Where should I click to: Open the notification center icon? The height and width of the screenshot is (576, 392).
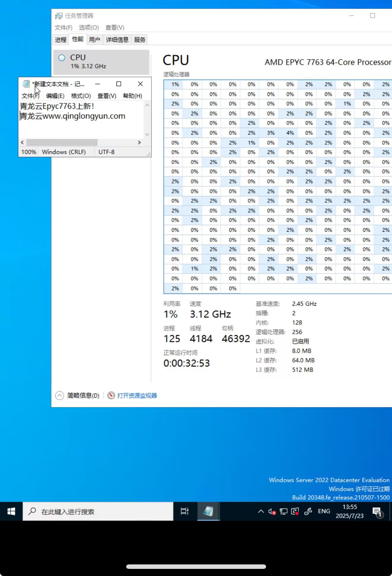[x=377, y=512]
